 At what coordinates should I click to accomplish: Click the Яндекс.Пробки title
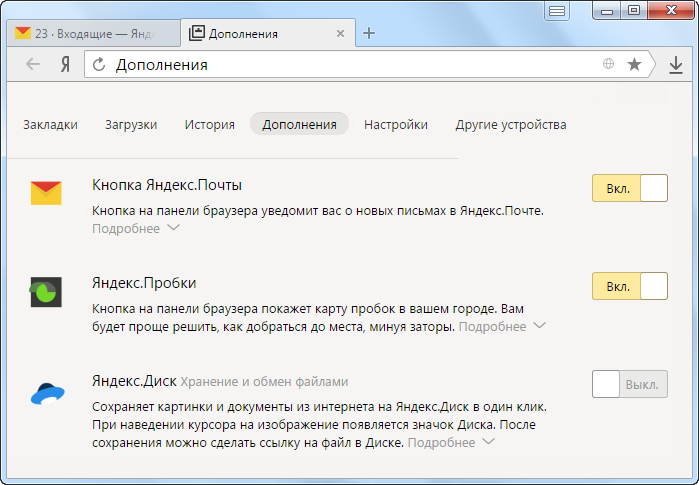(144, 283)
